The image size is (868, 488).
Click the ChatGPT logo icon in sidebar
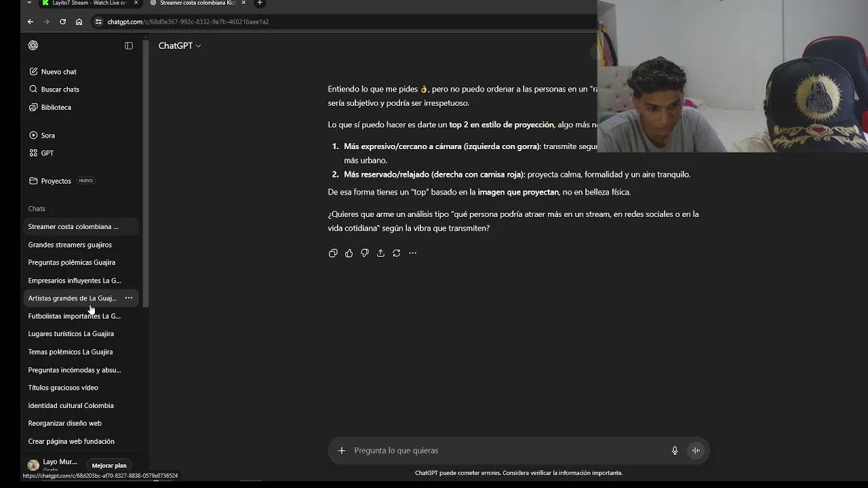[x=33, y=45]
